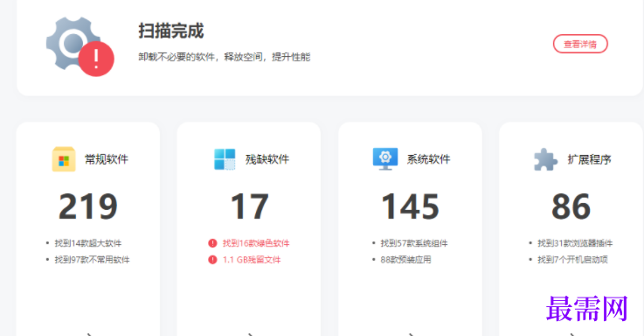Viewport: 644px width, 336px height.
Task: Click the 扫描完成 heading
Action: click(x=171, y=31)
